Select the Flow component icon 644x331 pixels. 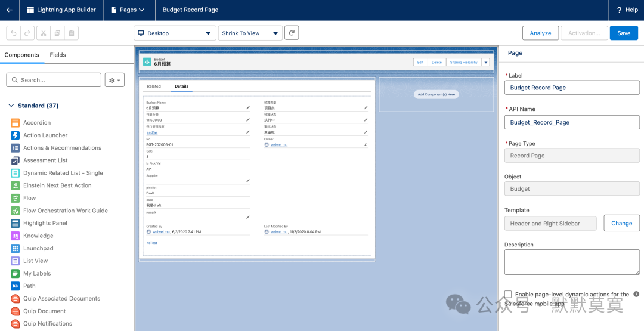[x=16, y=198]
